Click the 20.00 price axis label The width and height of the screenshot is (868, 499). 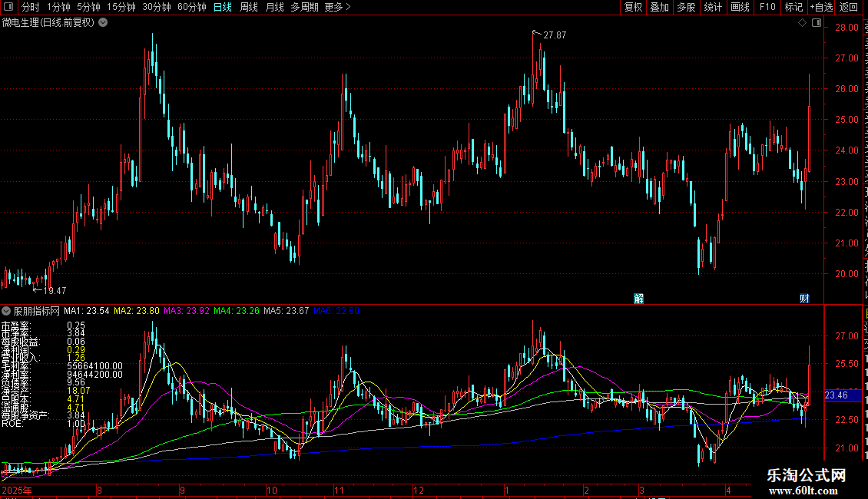click(x=846, y=274)
